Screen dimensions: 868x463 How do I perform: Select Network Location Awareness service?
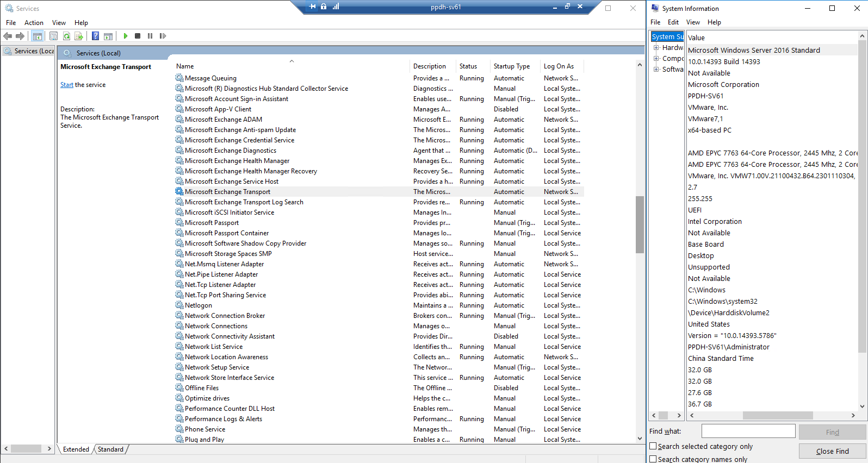(x=379, y=357)
